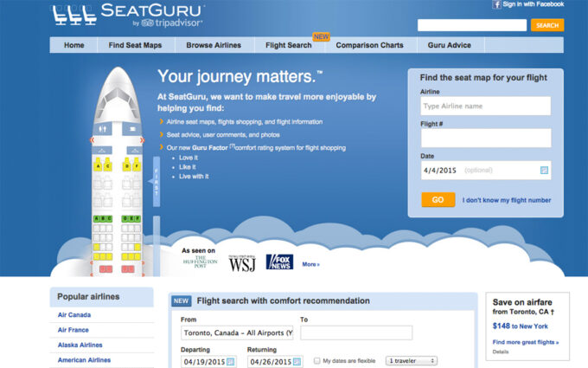This screenshot has height=368, width=588.
Task: Open the Returning date calendar icon
Action: tap(297, 362)
